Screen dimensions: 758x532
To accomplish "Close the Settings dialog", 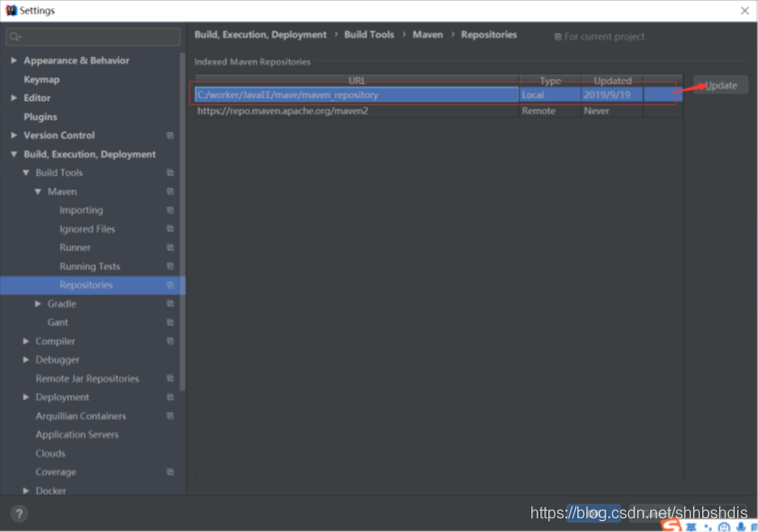I will (x=744, y=11).
